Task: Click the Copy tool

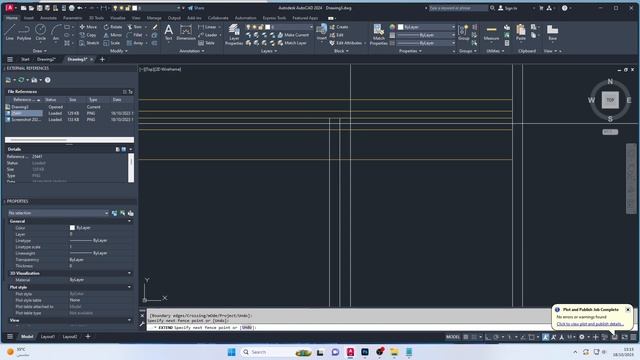Action: 88,35
